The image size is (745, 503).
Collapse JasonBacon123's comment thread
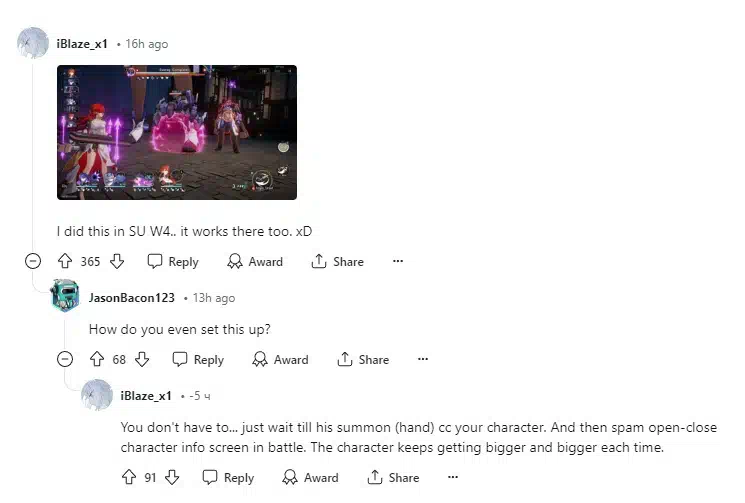coord(65,359)
